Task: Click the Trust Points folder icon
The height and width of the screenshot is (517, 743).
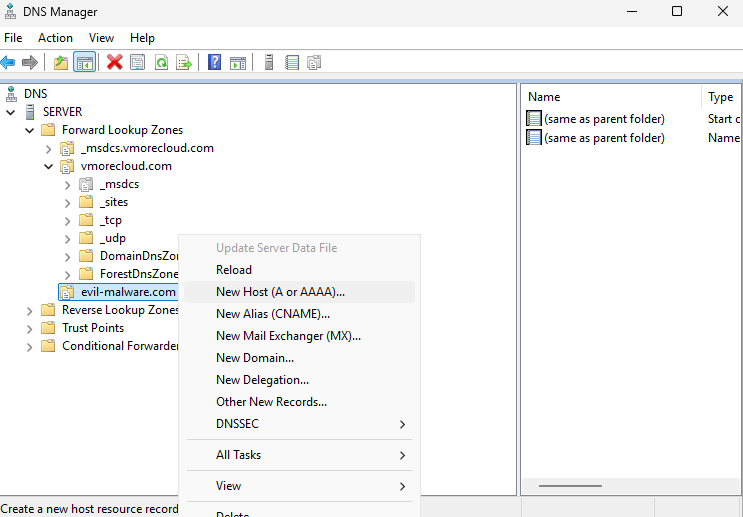Action: [x=48, y=328]
